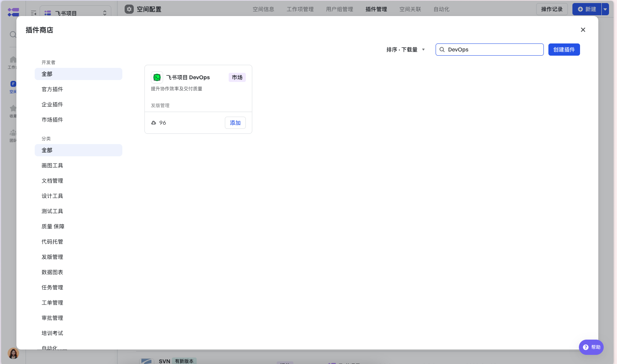Screen dimensions: 617x364
Task: Open the 帮助 help button
Action: (x=591, y=347)
